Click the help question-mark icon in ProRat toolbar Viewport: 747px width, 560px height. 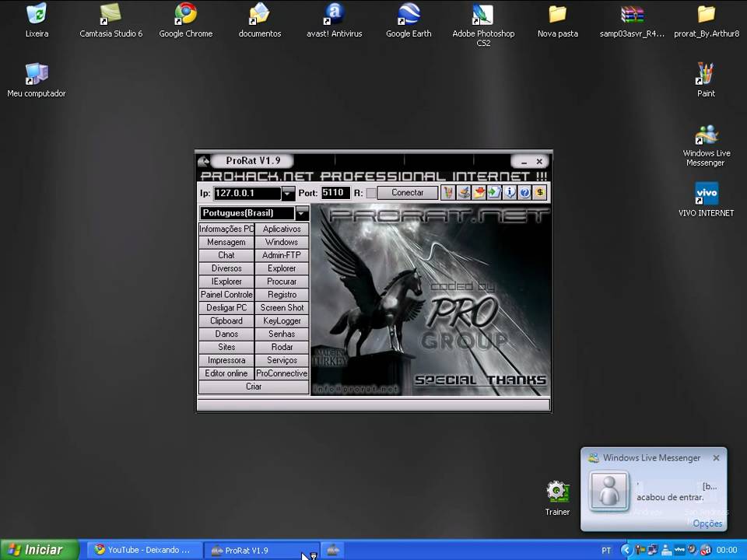pos(524,192)
